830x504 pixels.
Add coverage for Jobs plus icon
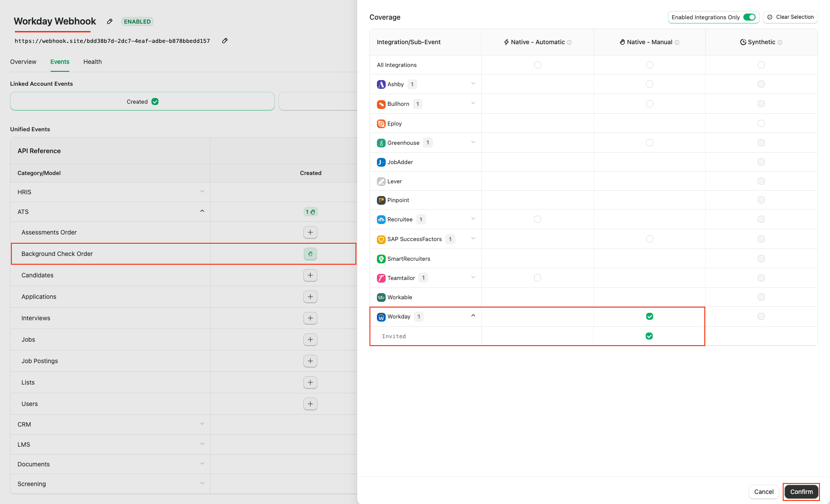310,339
